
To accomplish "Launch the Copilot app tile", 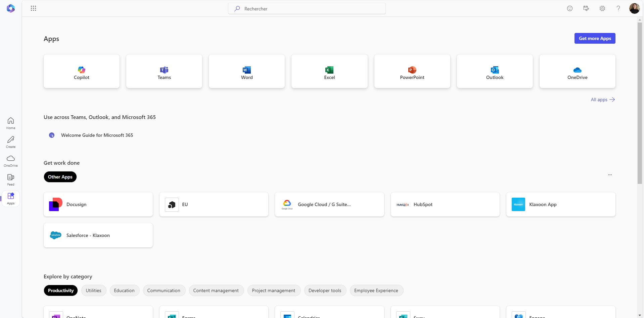I will 82,72.
